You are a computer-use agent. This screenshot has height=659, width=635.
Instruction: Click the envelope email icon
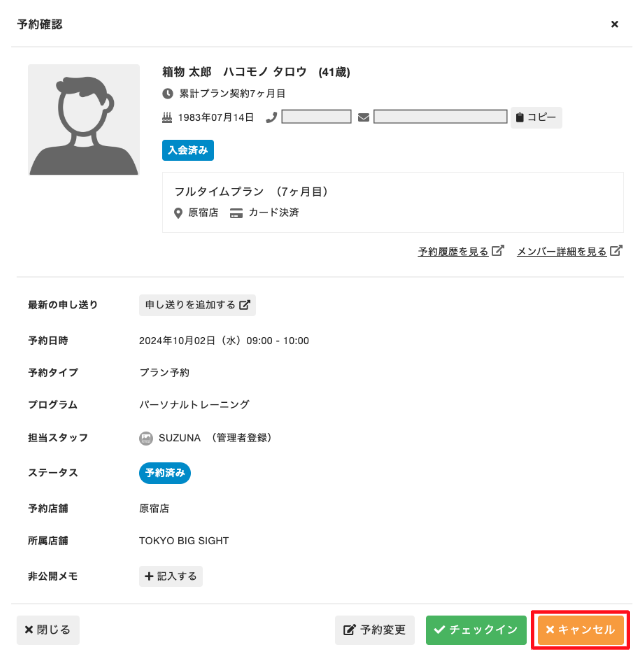pyautogui.click(x=363, y=117)
